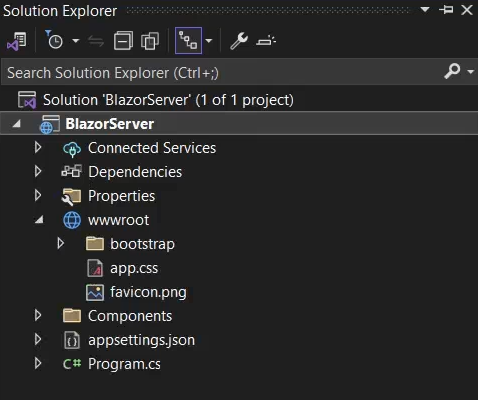Collapse the wwwroot folder

(39, 220)
